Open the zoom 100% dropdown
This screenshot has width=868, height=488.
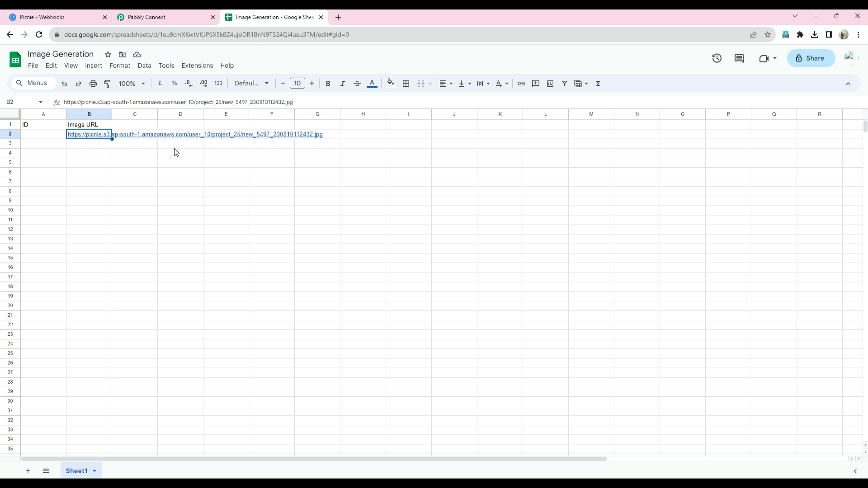132,84
